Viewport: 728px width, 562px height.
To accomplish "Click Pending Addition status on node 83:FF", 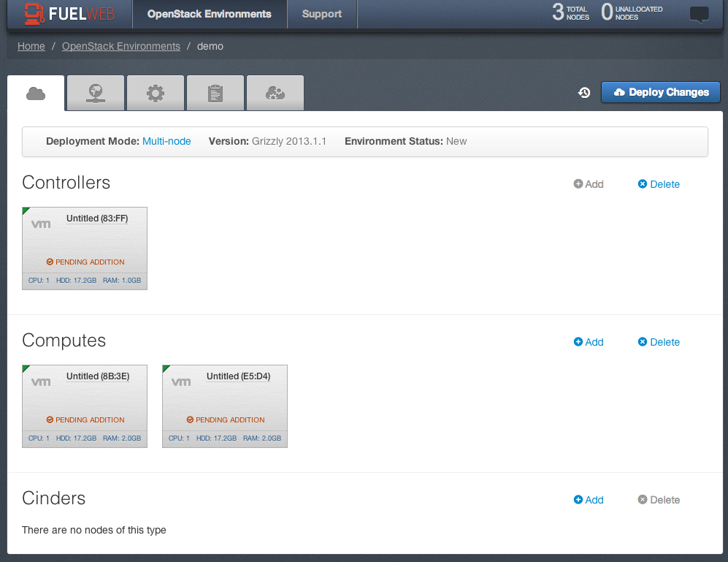I will tap(85, 262).
